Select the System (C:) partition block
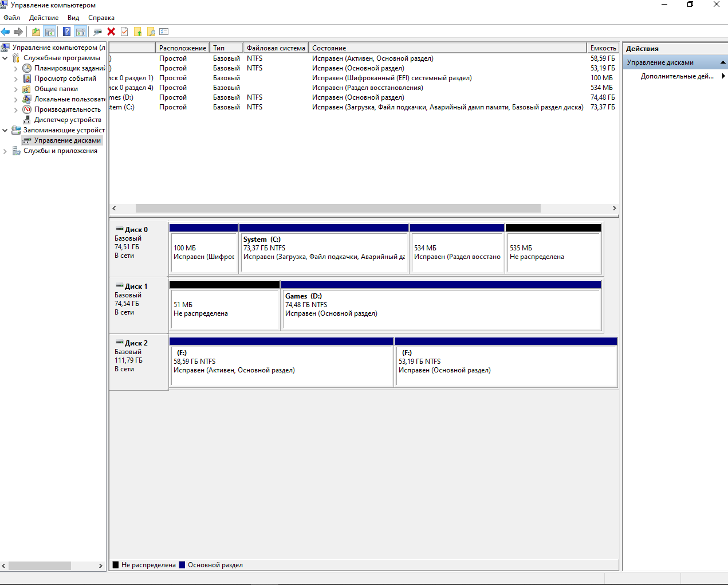Viewport: 728px width, 585px height. (x=324, y=249)
